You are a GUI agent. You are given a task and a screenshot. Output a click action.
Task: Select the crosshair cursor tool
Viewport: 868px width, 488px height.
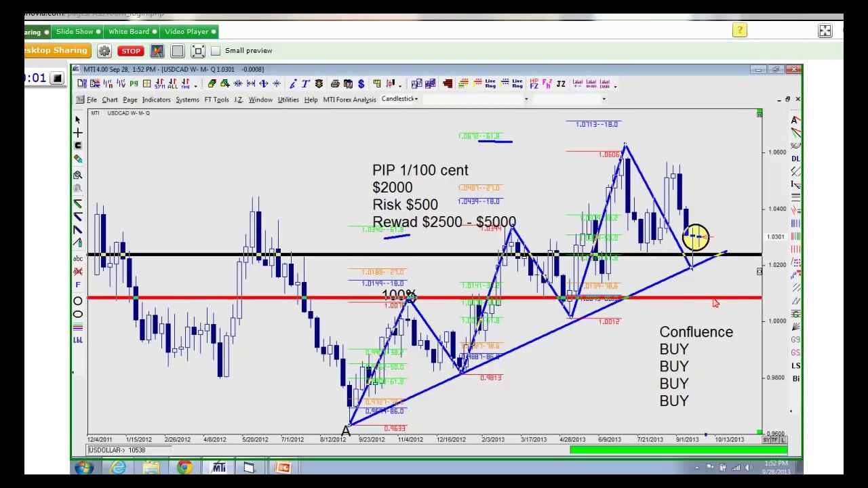click(78, 133)
